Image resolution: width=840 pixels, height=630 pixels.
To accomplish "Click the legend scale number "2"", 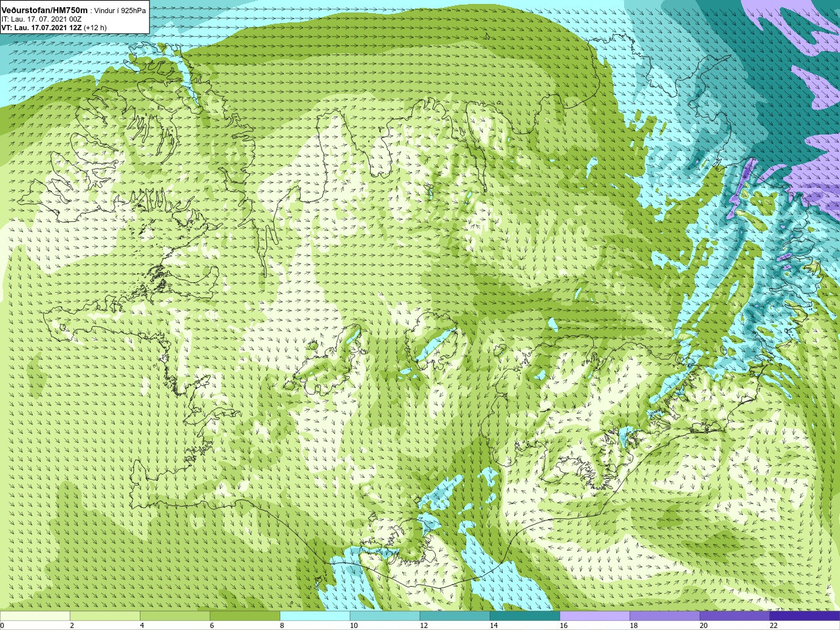I will 72,625.
